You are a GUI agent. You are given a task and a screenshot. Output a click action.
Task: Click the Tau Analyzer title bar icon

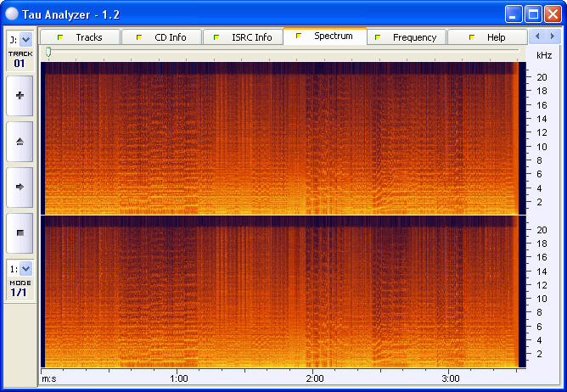tap(12, 14)
